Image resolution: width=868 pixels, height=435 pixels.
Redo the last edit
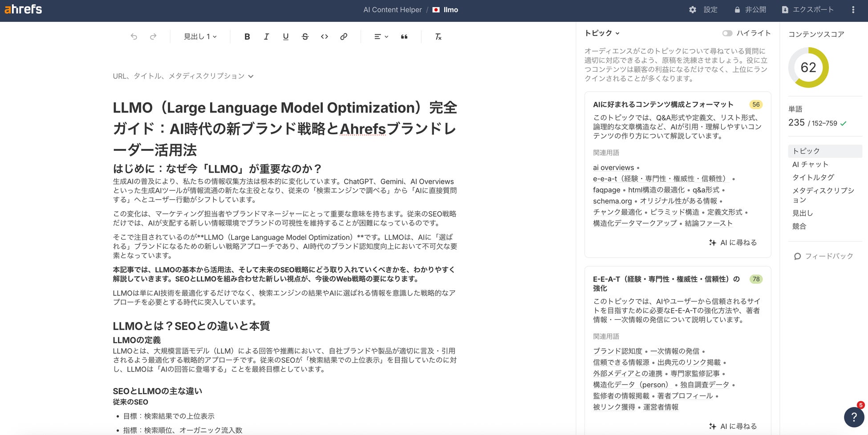coord(153,36)
